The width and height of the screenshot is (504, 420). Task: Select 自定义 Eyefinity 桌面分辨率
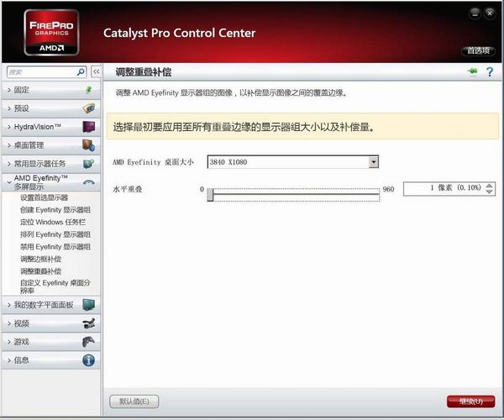55,286
